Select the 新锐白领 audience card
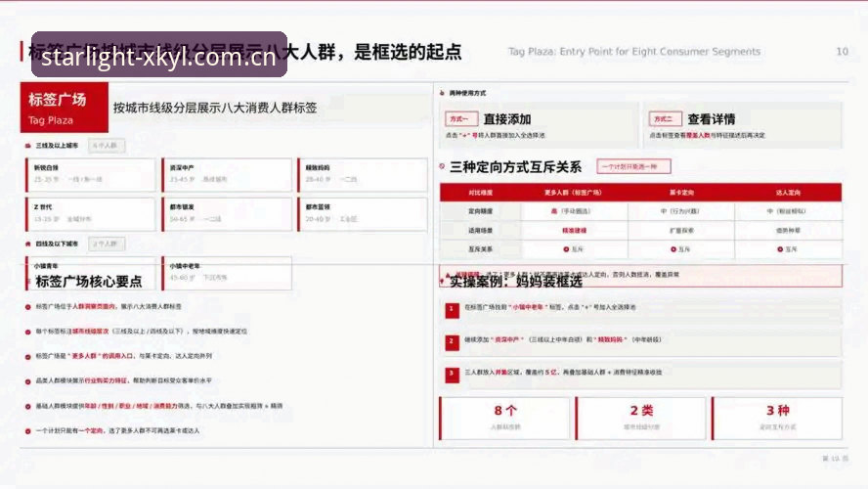Viewport: 868px width, 489px height. (x=91, y=174)
